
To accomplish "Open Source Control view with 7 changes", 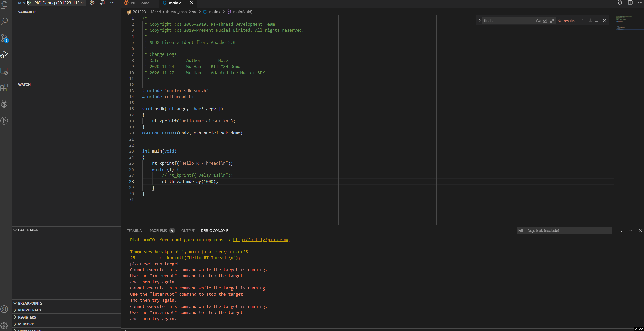I will point(4,38).
